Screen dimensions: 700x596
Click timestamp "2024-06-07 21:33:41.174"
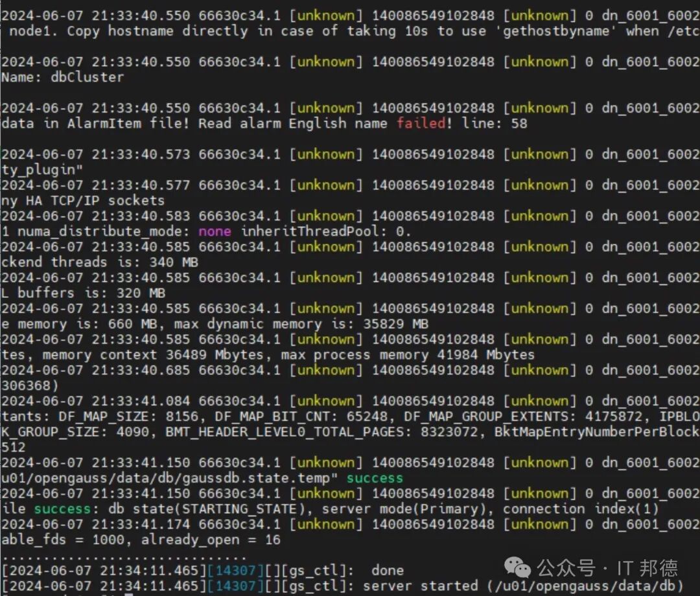[95, 524]
